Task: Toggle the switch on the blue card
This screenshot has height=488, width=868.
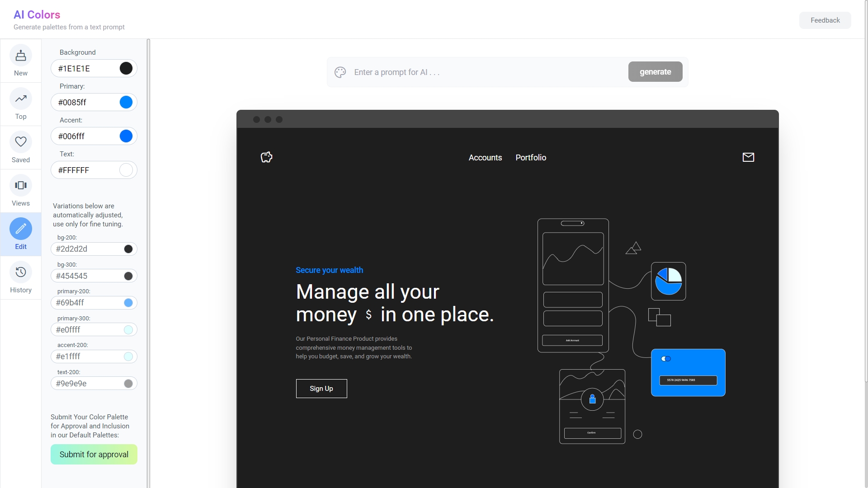Action: (x=666, y=359)
